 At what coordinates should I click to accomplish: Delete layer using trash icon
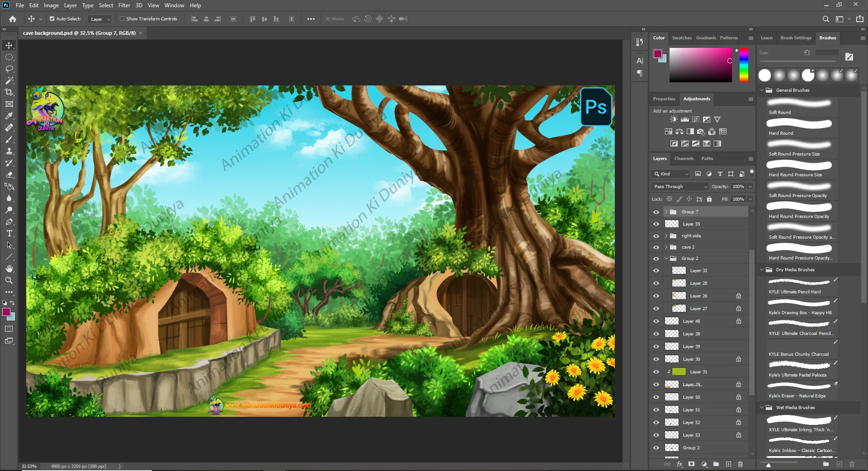click(740, 464)
